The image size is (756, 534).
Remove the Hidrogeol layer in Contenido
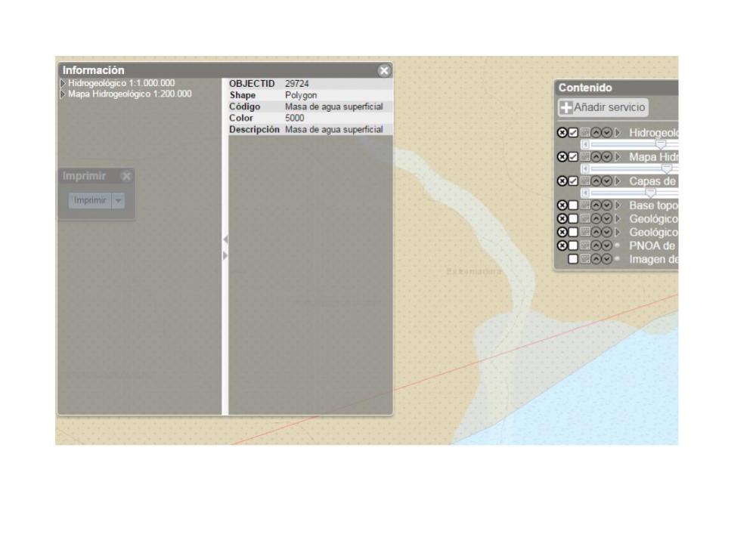[x=562, y=132]
